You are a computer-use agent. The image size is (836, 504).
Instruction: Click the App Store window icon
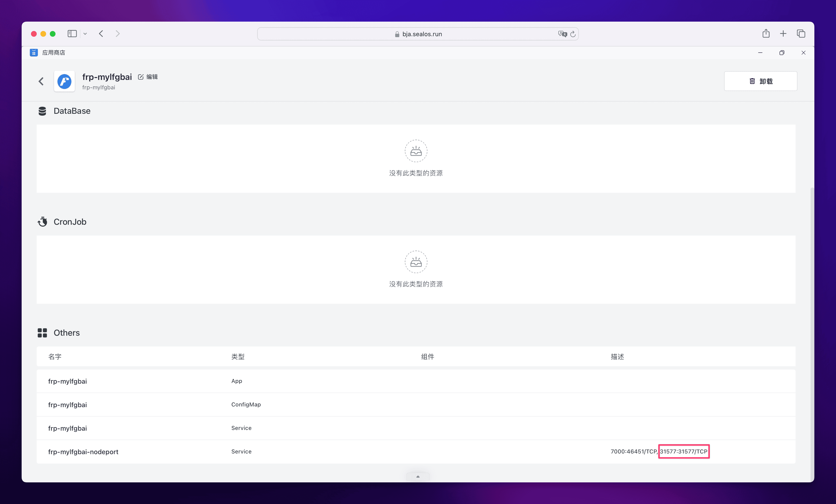click(x=34, y=53)
